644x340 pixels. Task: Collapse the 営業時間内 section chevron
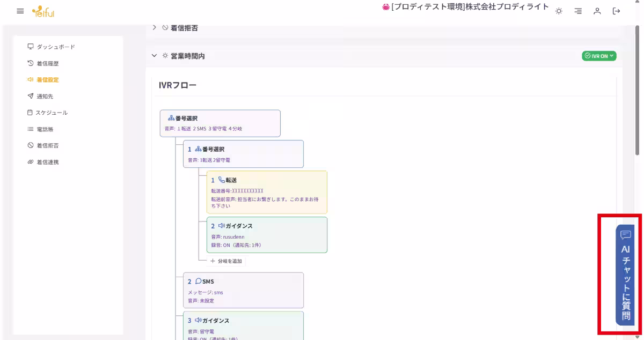[x=155, y=56]
